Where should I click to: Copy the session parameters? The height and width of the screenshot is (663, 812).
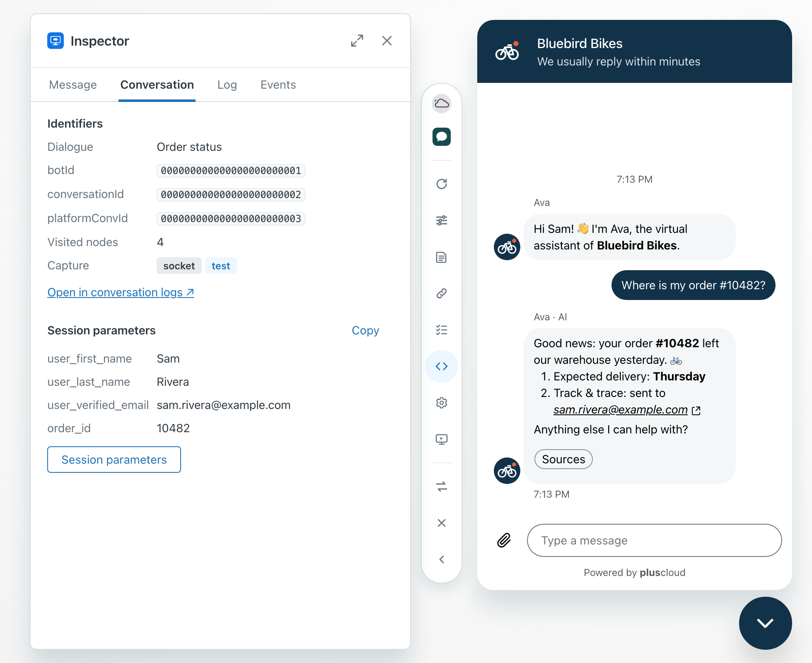click(x=365, y=330)
